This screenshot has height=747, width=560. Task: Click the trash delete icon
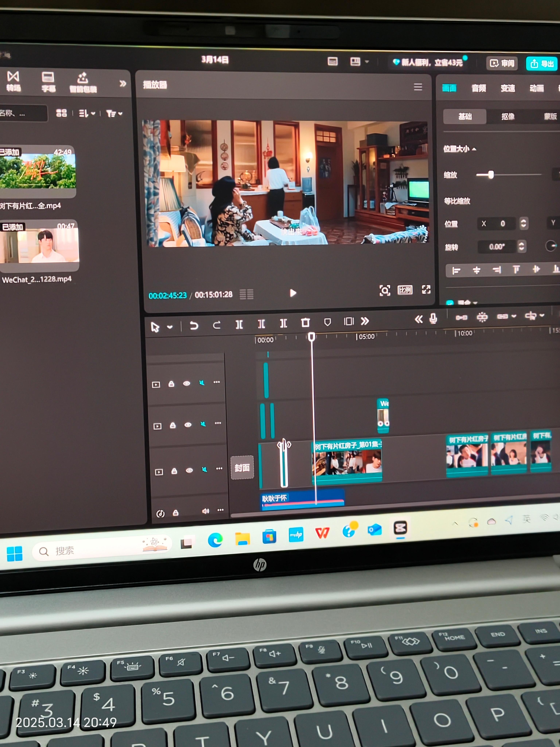click(306, 322)
